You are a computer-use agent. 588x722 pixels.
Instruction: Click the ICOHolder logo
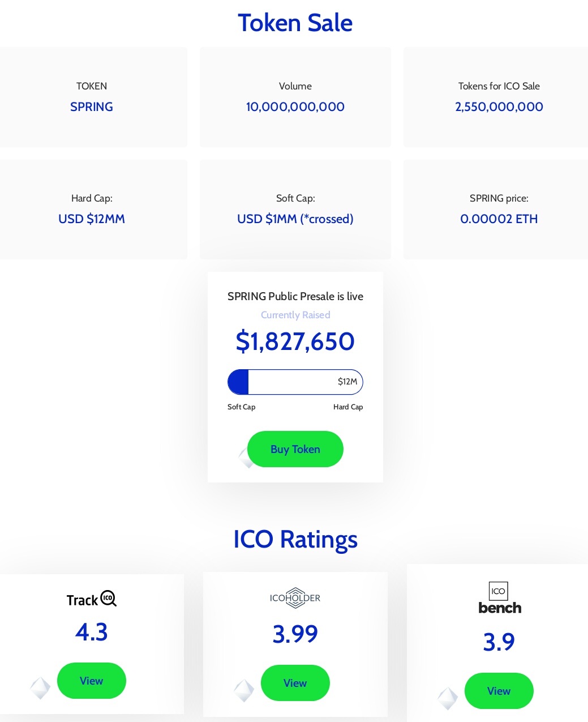tap(295, 598)
